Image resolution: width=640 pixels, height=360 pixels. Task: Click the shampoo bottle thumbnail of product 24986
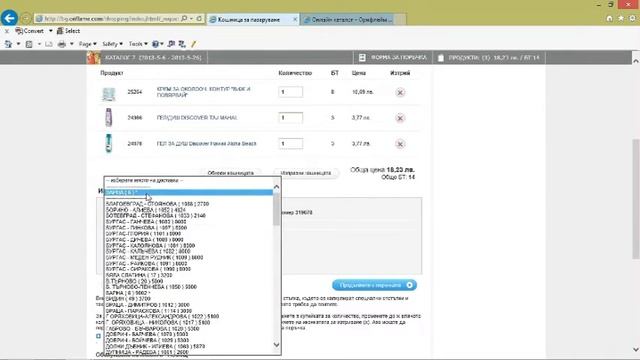coord(109,118)
